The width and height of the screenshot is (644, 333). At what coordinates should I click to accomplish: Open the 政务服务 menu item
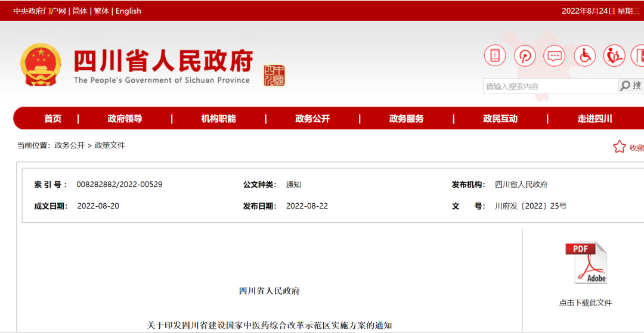pyautogui.click(x=406, y=119)
